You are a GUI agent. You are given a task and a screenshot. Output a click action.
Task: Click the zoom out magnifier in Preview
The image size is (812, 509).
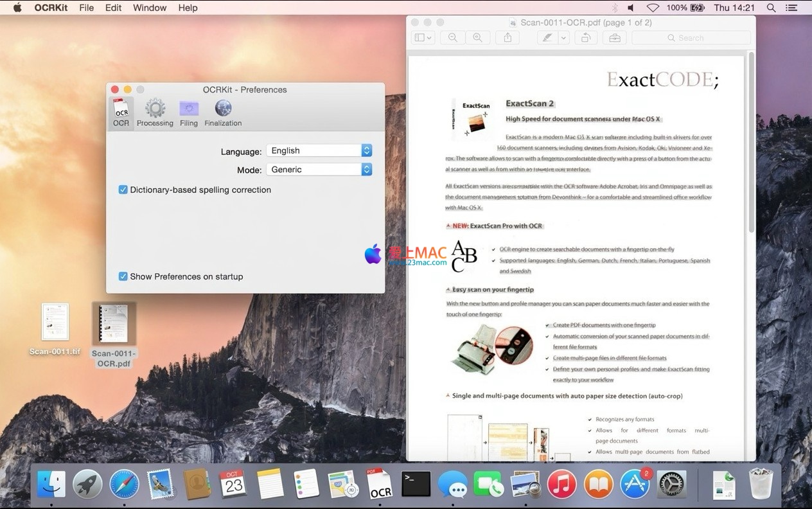453,38
